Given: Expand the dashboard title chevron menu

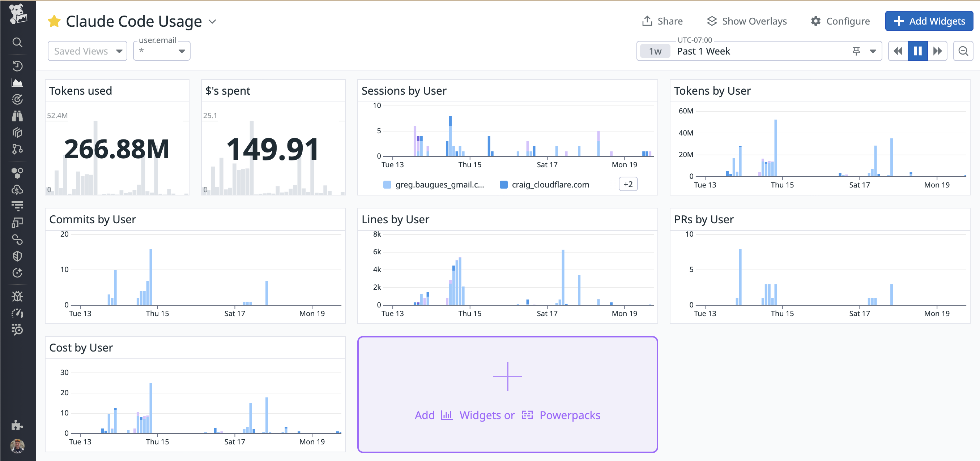Looking at the screenshot, I should coord(212,22).
